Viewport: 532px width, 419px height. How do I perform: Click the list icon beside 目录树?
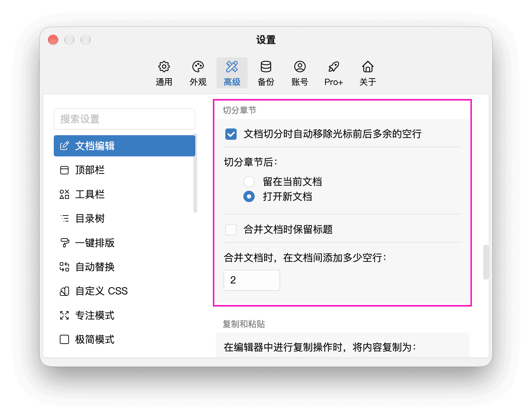pos(64,218)
